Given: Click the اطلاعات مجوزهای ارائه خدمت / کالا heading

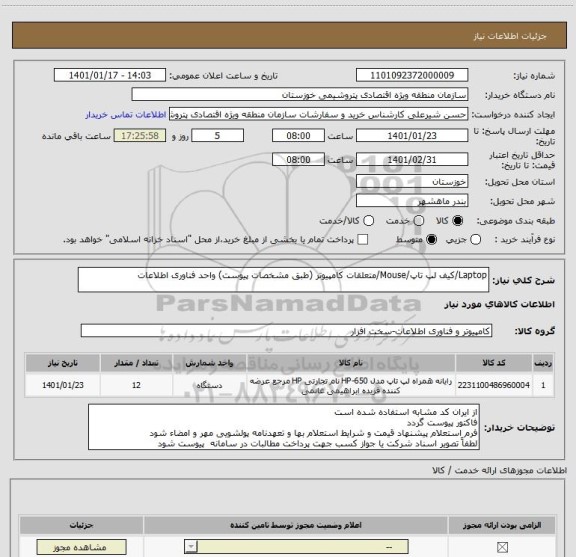Looking at the screenshot, I should pos(500,471).
